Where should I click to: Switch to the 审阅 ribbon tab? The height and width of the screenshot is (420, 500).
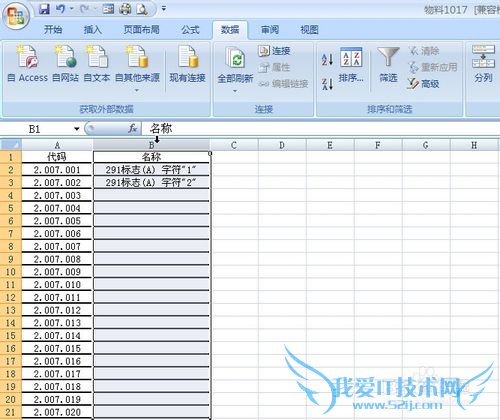(270, 30)
